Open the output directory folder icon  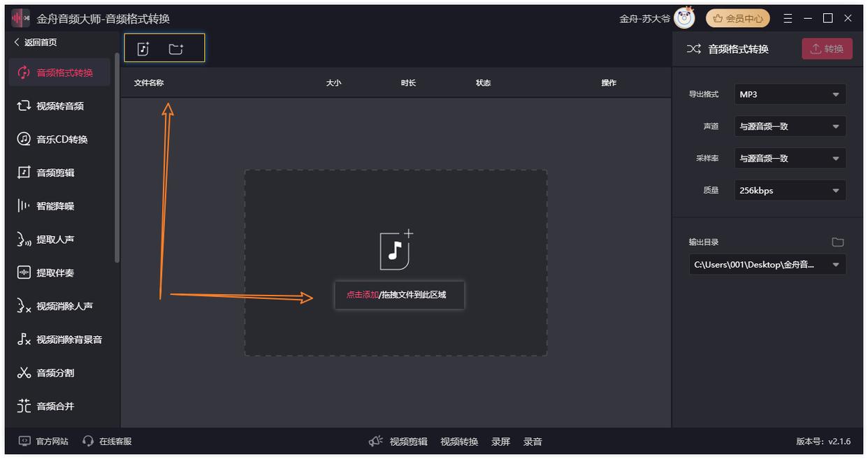coord(837,242)
